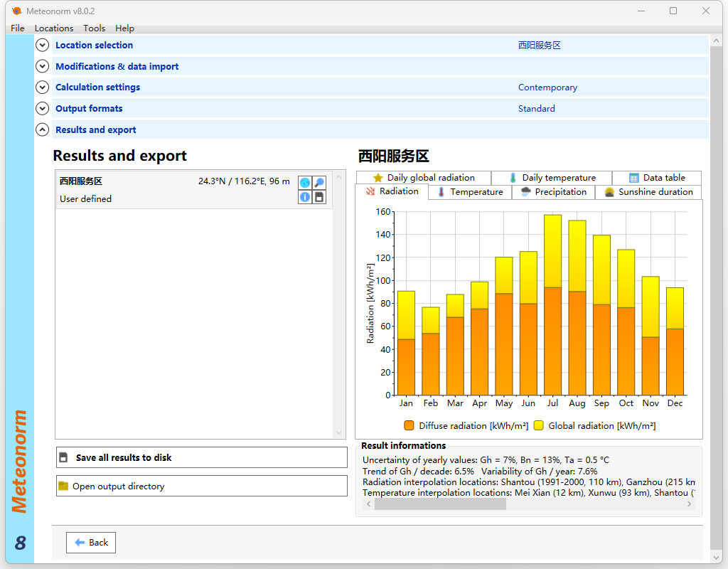Click the main window vertical scrollbar thumb
Screen dimensions: 728x569
coord(716,298)
